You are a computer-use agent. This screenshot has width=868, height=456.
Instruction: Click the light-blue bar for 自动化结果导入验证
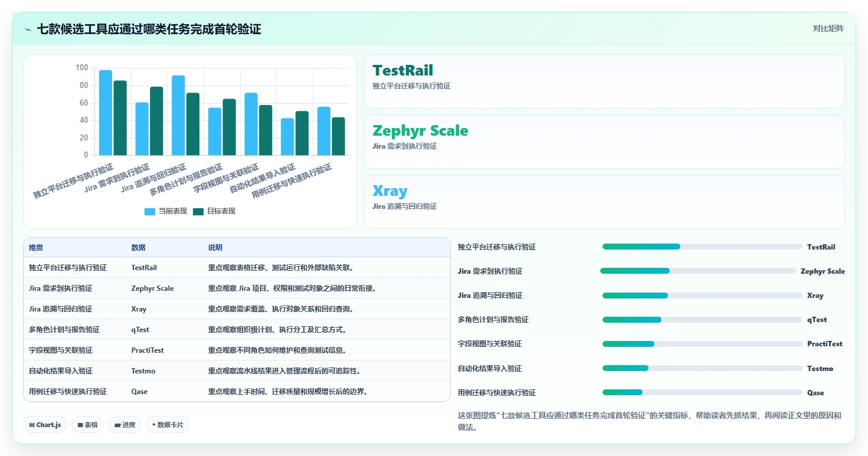[x=287, y=137]
